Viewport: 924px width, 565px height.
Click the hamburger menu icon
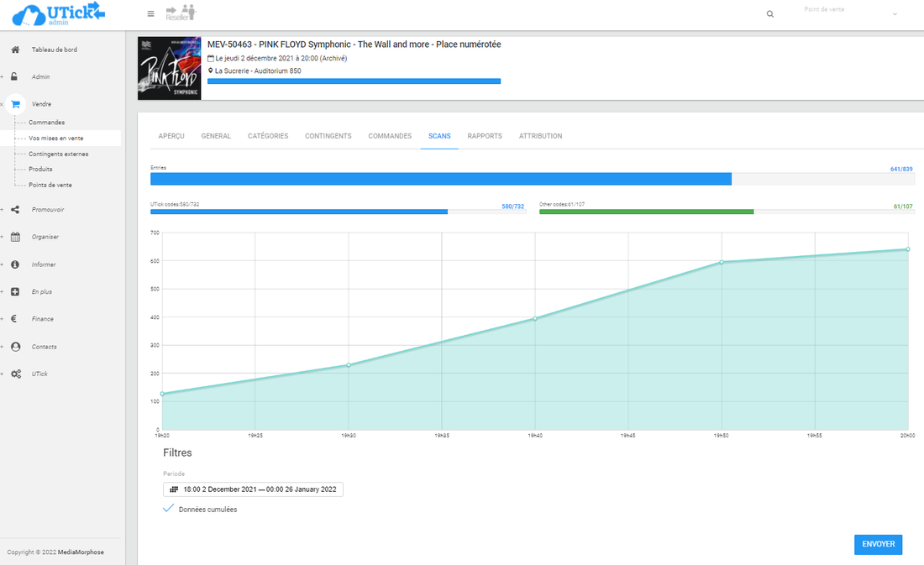point(150,13)
